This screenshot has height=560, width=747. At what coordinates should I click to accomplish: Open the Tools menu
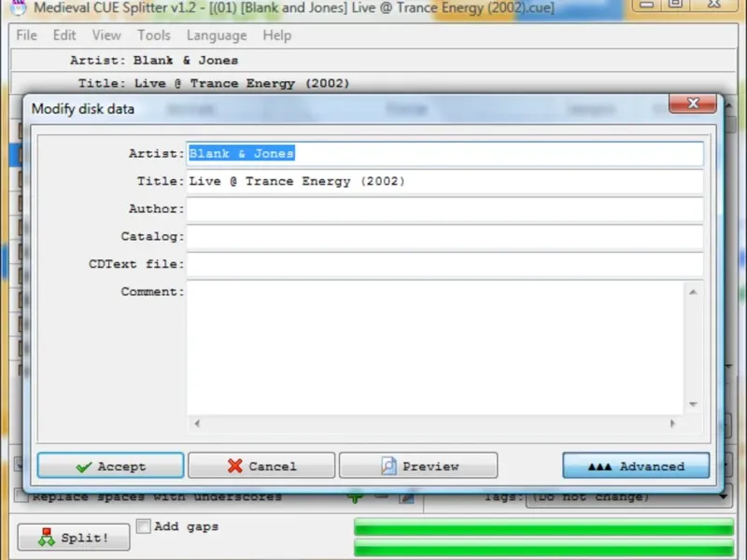coord(154,35)
